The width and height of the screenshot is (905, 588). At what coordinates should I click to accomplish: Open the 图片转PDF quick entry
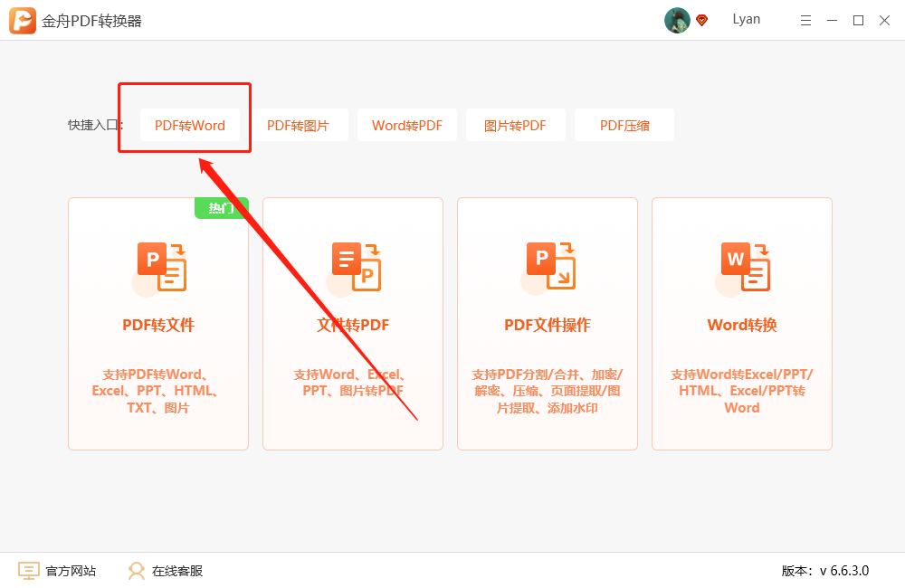516,125
